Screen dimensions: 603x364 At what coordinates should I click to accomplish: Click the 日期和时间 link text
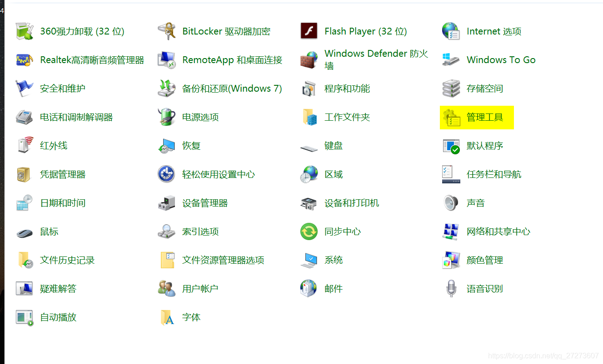[63, 203]
